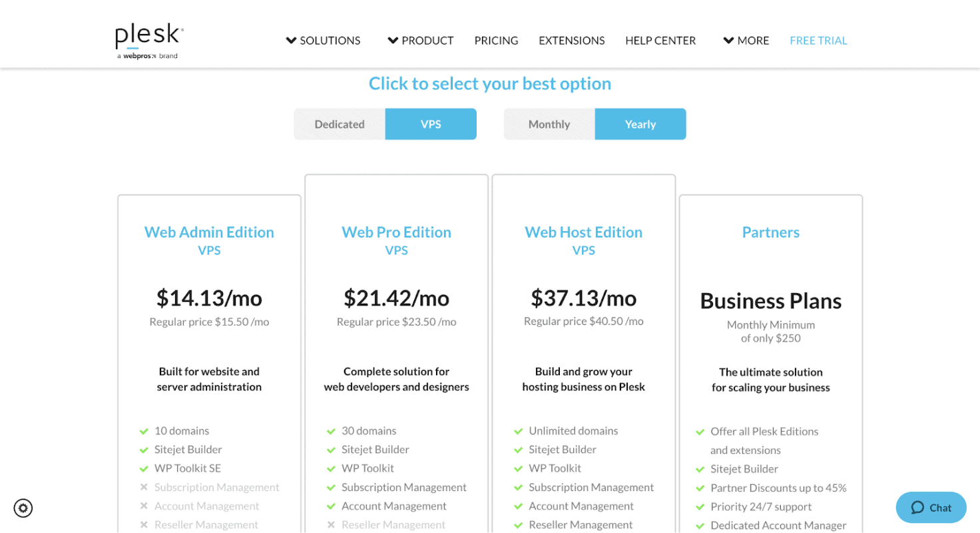Go to the Pricing page

pyautogui.click(x=496, y=41)
